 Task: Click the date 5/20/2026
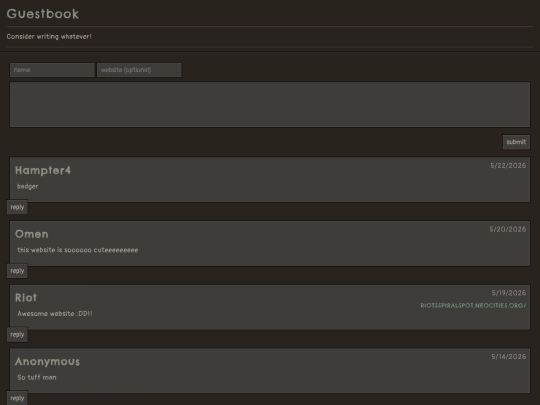[x=508, y=229]
